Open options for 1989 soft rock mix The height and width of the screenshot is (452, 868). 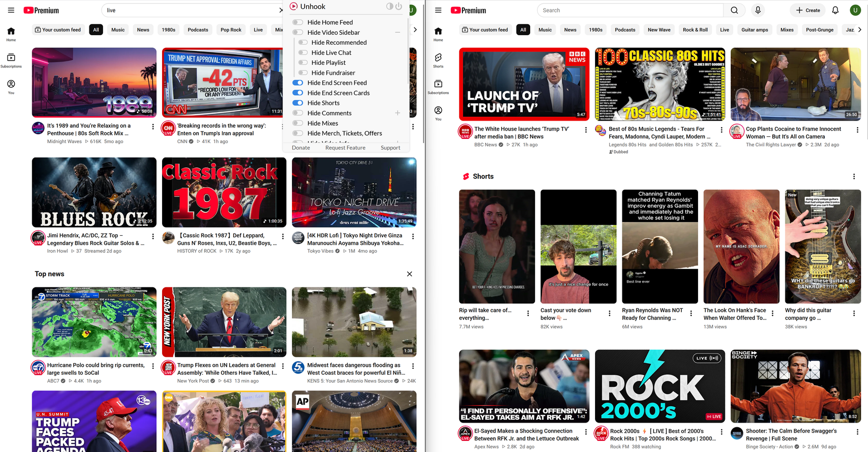153,126
